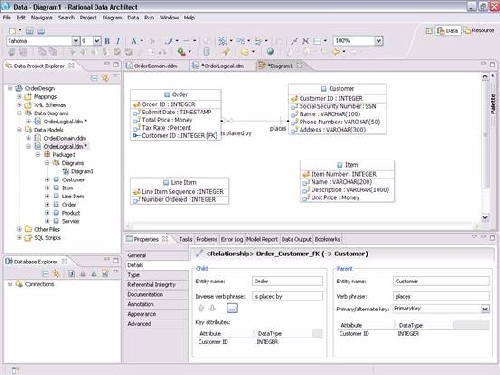Select 'Customer ID : INTEGER [FK]' in Order entity
Image resolution: width=500 pixels, height=375 pixels.
[176, 136]
